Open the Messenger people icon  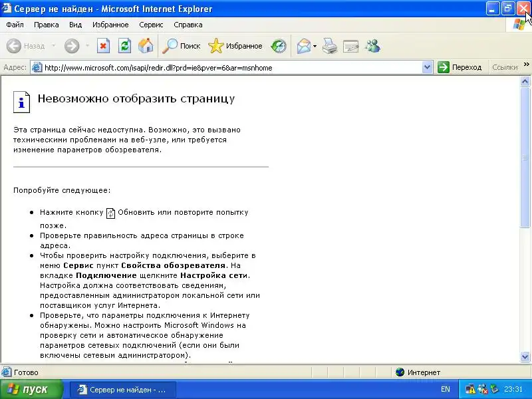[x=372, y=46]
